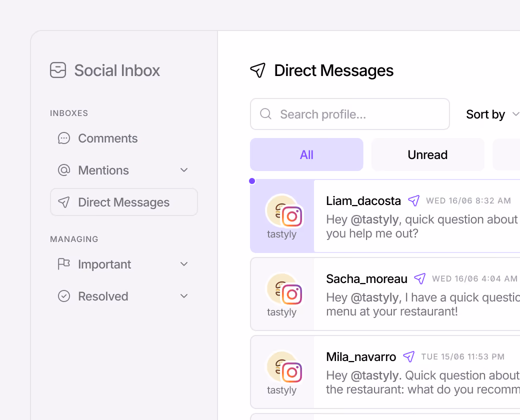Click the Instagram badge on Mila_navarro's message
520x420 pixels.
(292, 372)
